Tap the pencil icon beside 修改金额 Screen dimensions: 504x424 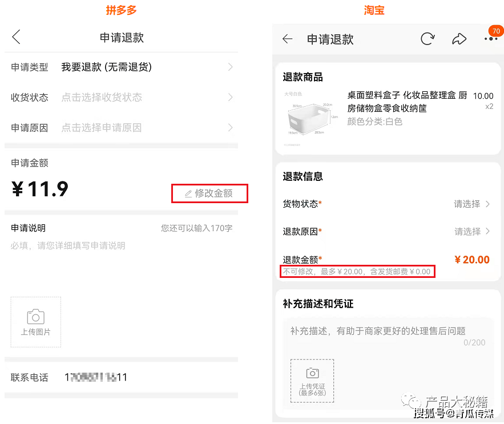188,193
